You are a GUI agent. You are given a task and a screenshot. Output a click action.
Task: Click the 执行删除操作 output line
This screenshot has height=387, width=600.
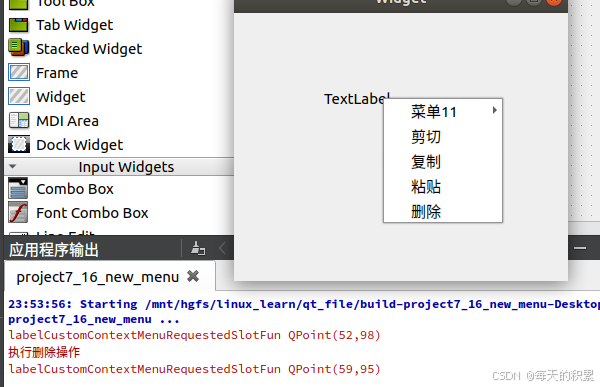tap(44, 352)
